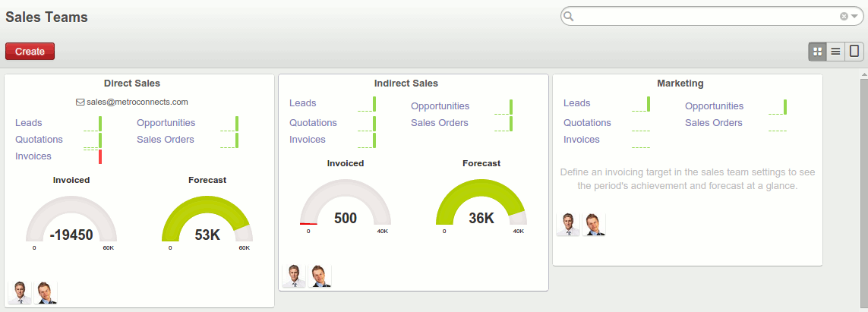Switch to kanban view icon
868x312 pixels.
817,52
